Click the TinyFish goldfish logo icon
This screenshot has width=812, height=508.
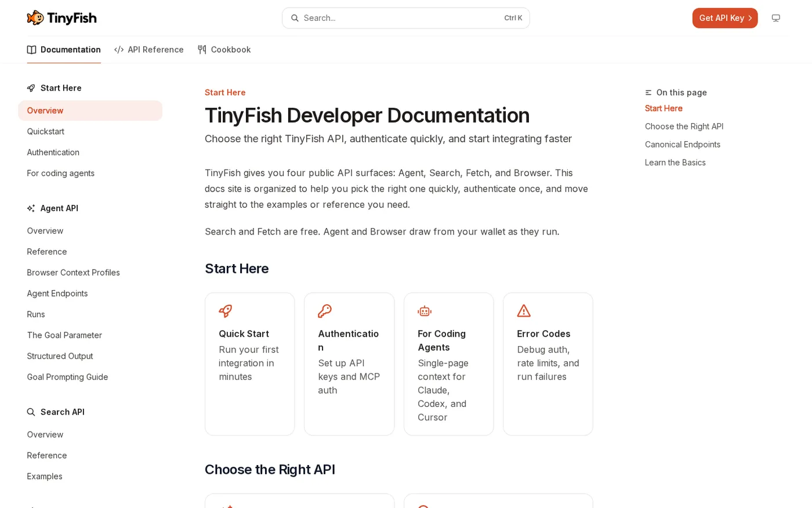35,18
